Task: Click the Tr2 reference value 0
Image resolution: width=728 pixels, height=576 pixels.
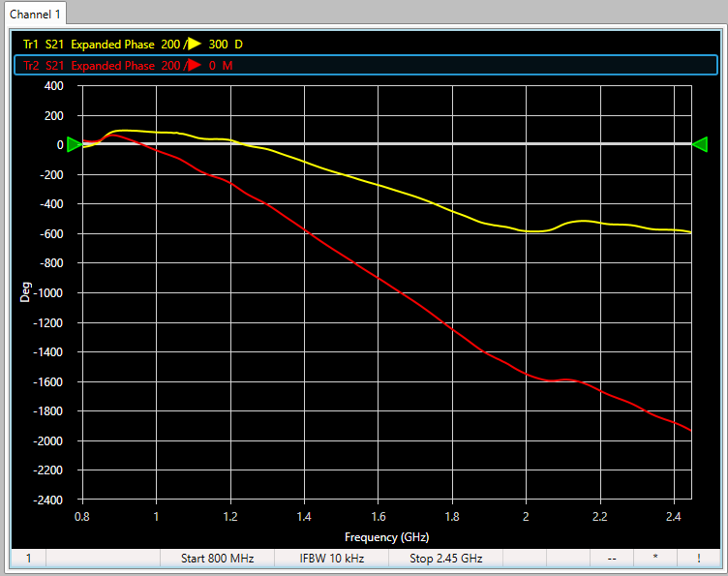Action: click(212, 66)
